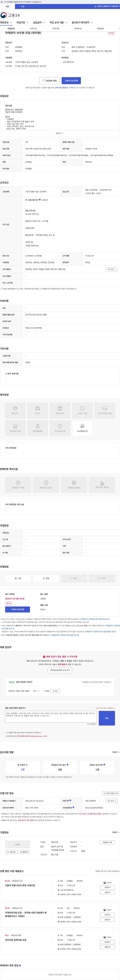The image size is (120, 980).
Task: Switch to the 기업 member tab
Action: pos(22,7)
